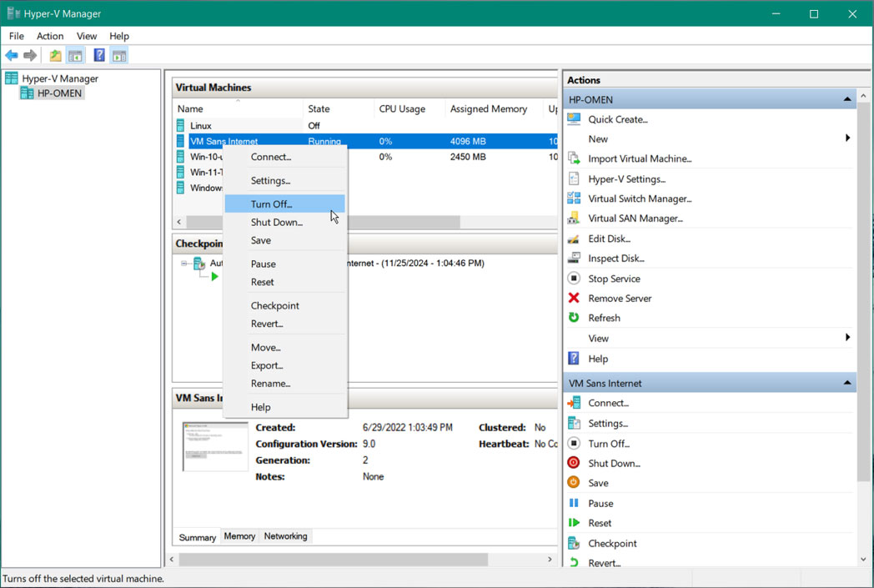
Task: Choose Rename in context menu
Action: click(285, 384)
